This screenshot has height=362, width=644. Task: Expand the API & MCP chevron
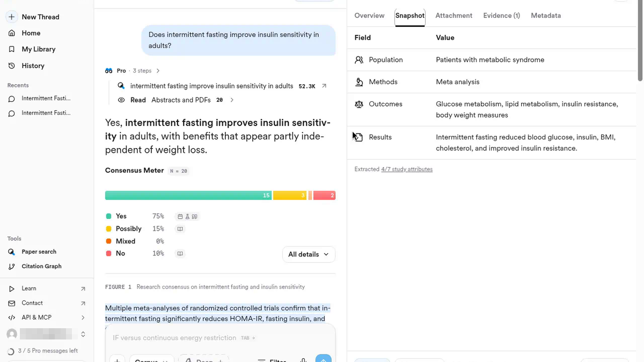(83, 317)
